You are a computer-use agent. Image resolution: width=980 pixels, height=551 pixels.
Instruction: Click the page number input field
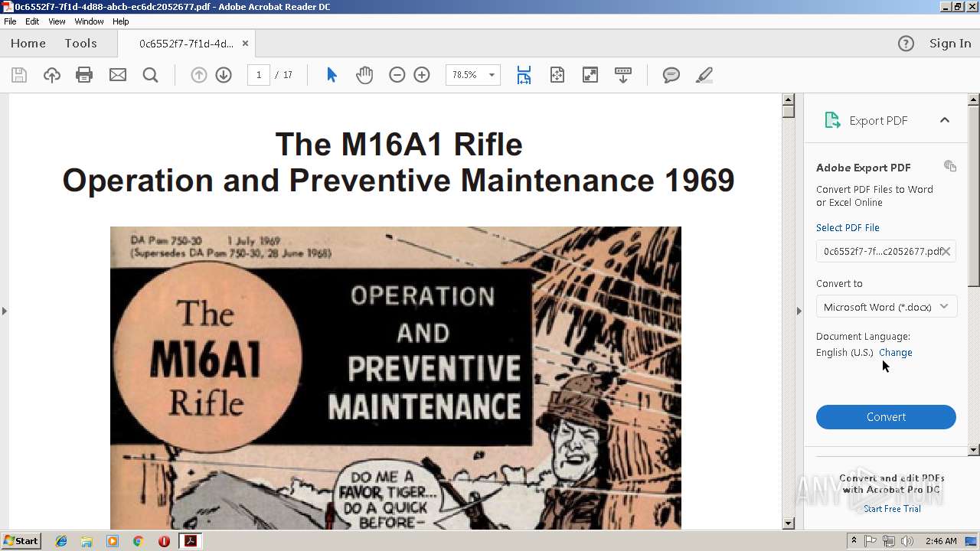259,75
